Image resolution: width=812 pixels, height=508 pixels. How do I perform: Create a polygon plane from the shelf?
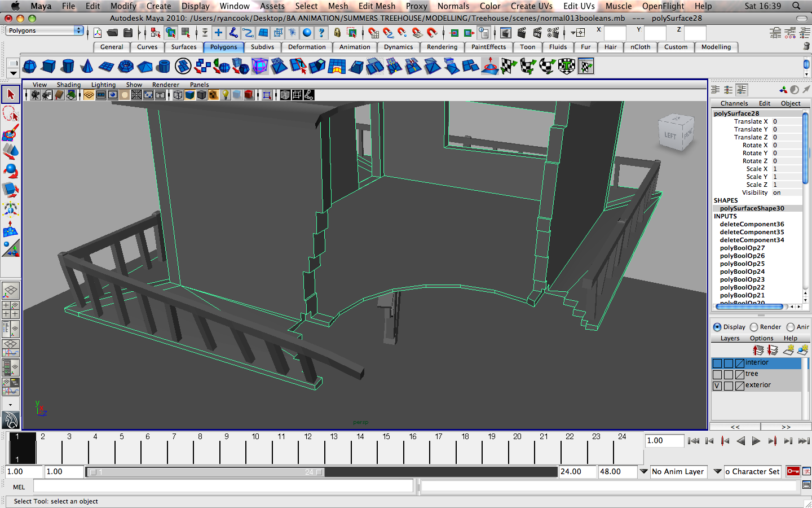point(106,67)
